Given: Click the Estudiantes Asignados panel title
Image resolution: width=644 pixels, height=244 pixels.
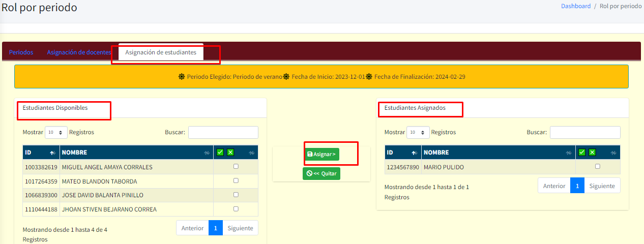Looking at the screenshot, I should coord(415,108).
